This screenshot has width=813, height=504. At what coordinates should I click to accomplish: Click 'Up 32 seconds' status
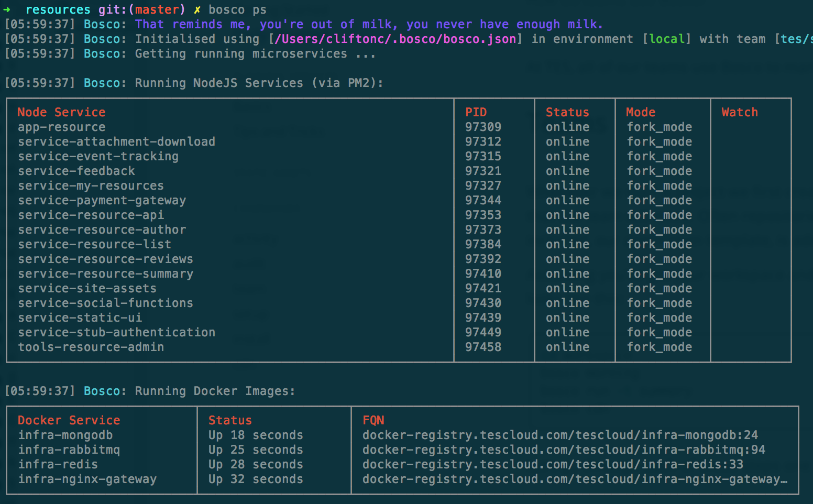(256, 479)
